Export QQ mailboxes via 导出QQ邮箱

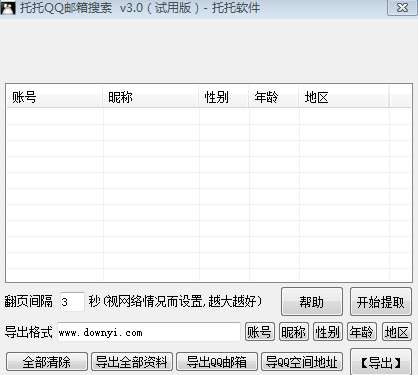pos(217,362)
